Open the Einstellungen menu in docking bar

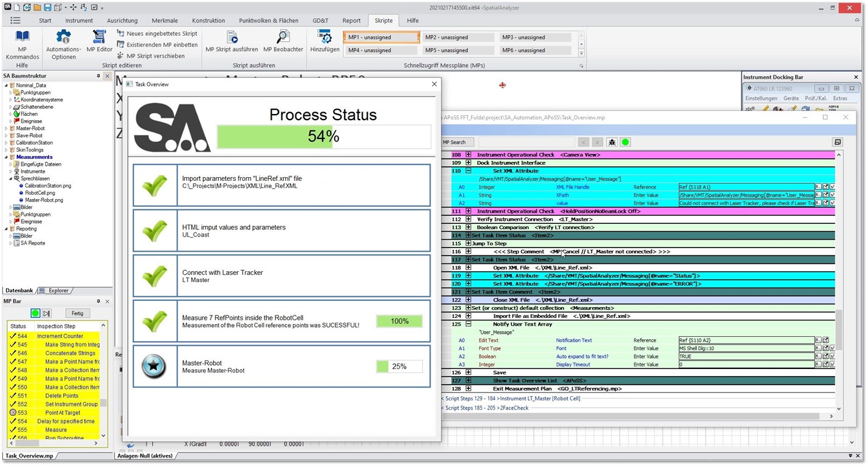click(761, 98)
